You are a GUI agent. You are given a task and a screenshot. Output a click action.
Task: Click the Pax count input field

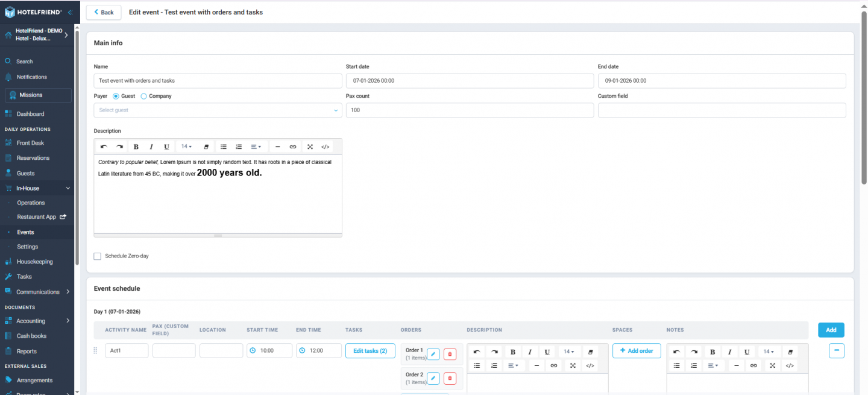(x=470, y=110)
